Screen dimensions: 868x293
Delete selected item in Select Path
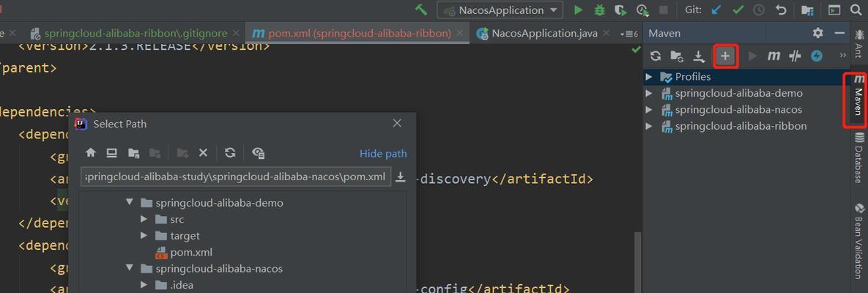point(203,153)
